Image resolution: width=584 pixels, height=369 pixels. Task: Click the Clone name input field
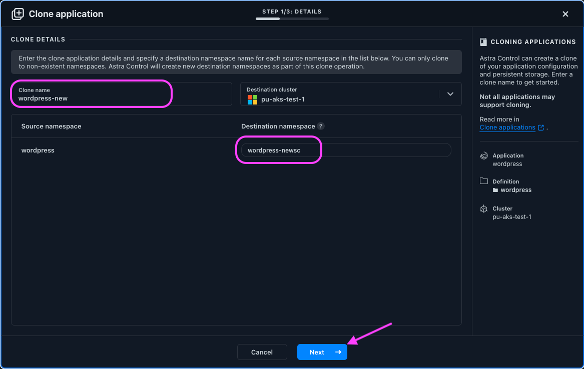pyautogui.click(x=121, y=94)
